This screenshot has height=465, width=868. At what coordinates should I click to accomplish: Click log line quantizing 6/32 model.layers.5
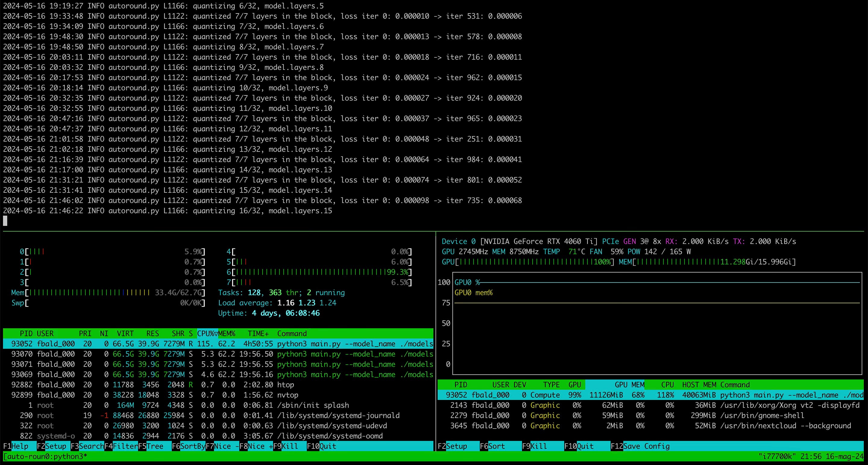click(163, 6)
